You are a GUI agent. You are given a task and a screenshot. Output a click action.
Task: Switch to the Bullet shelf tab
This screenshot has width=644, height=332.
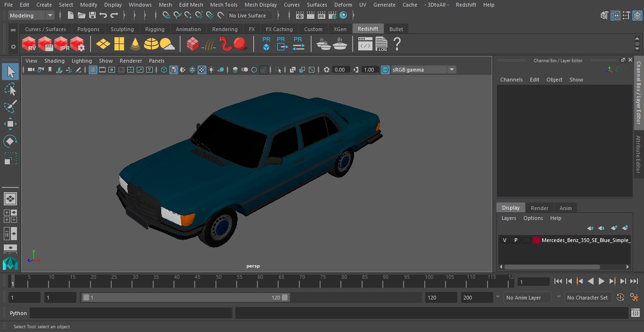coord(396,29)
